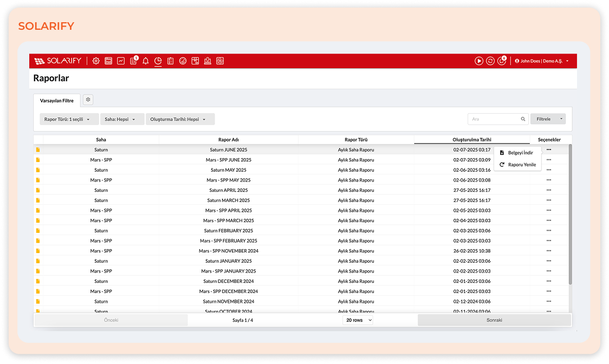This screenshot has width=609, height=364.
Task: Click the Solarify logo in the navbar
Action: point(57,61)
